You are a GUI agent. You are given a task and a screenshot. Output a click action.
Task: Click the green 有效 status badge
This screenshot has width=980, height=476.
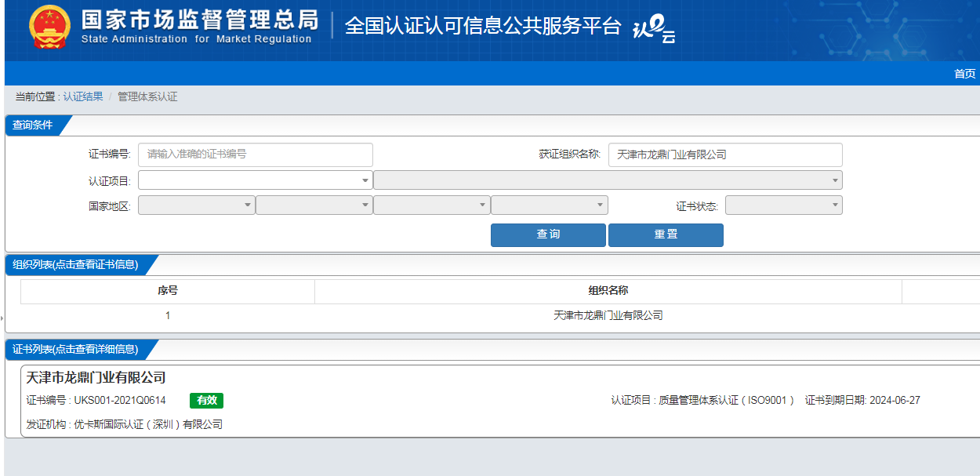(206, 401)
